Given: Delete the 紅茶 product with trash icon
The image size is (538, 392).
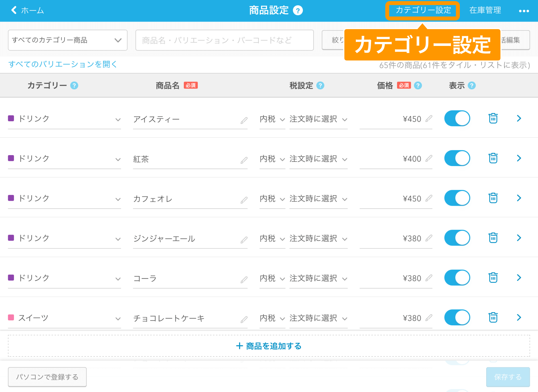Looking at the screenshot, I should tap(493, 158).
